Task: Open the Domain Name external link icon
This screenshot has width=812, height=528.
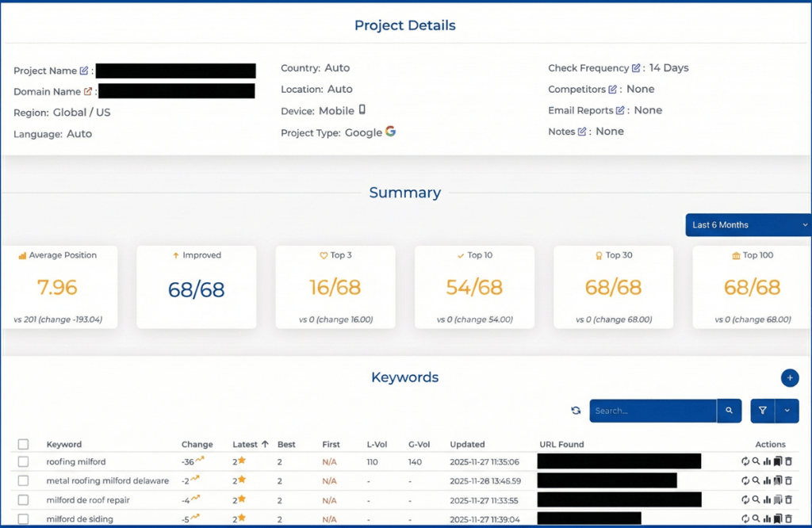Action: (88, 92)
